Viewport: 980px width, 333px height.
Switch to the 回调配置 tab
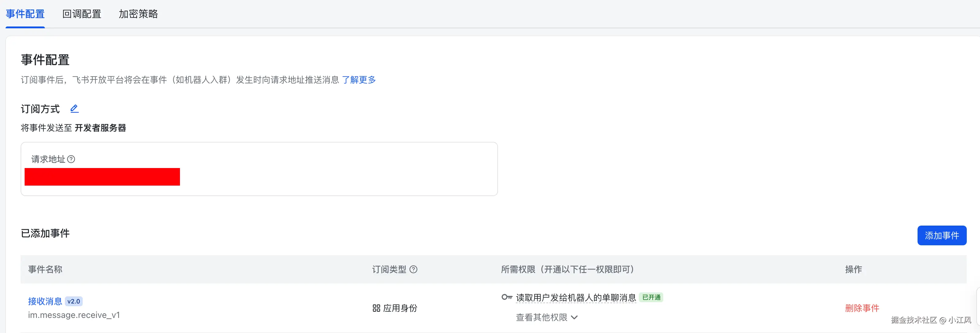82,14
